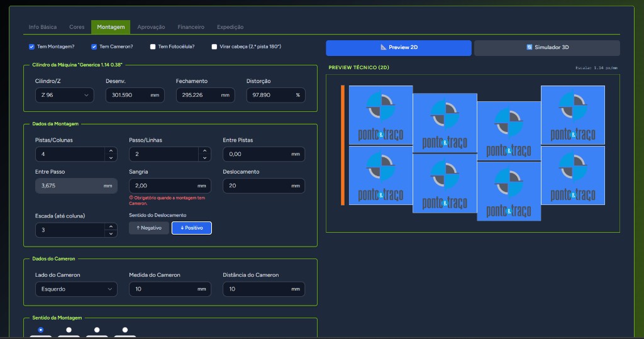This screenshot has width=644, height=339.
Task: Click the Dados do Cameron section title
Action: [54, 258]
